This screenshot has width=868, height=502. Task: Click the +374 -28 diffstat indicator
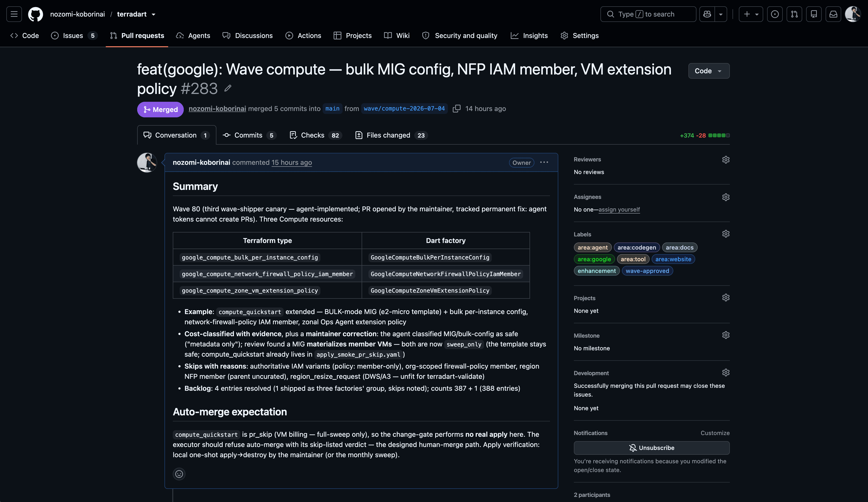(704, 136)
